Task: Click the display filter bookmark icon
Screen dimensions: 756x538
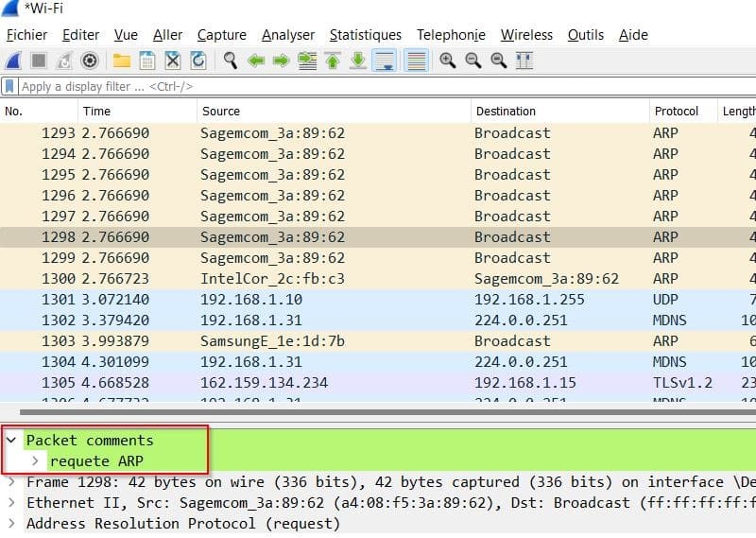Action: pyautogui.click(x=9, y=87)
